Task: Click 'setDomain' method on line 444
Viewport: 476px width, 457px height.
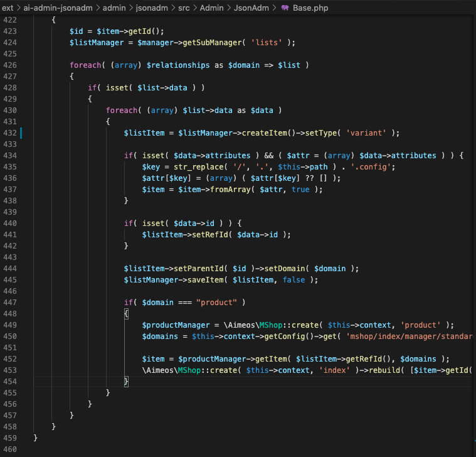Action: (285, 269)
